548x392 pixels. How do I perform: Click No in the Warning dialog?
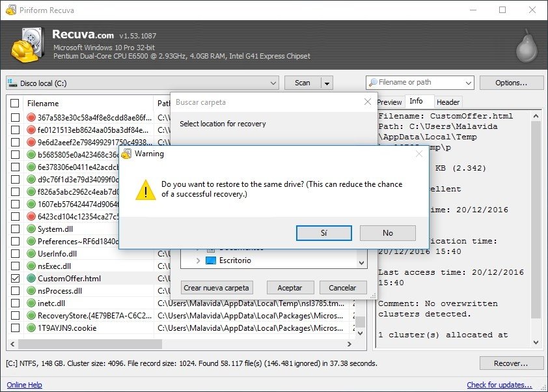[388, 233]
